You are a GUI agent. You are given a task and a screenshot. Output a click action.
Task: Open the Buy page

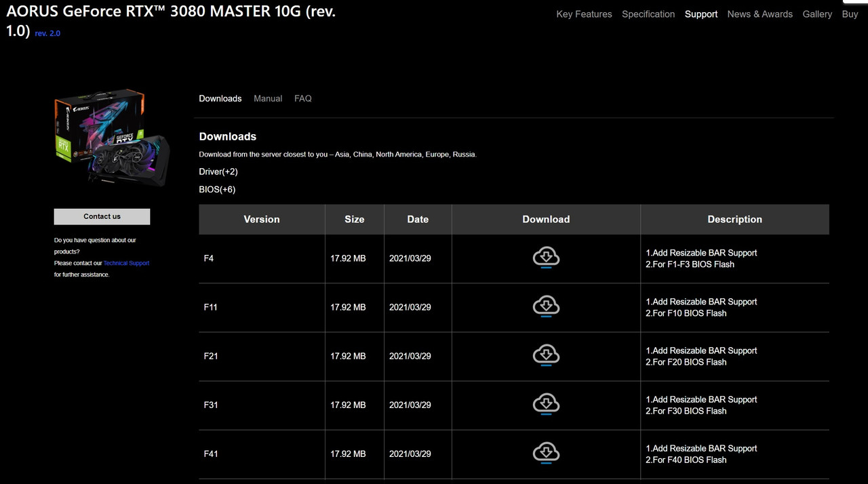pyautogui.click(x=850, y=14)
